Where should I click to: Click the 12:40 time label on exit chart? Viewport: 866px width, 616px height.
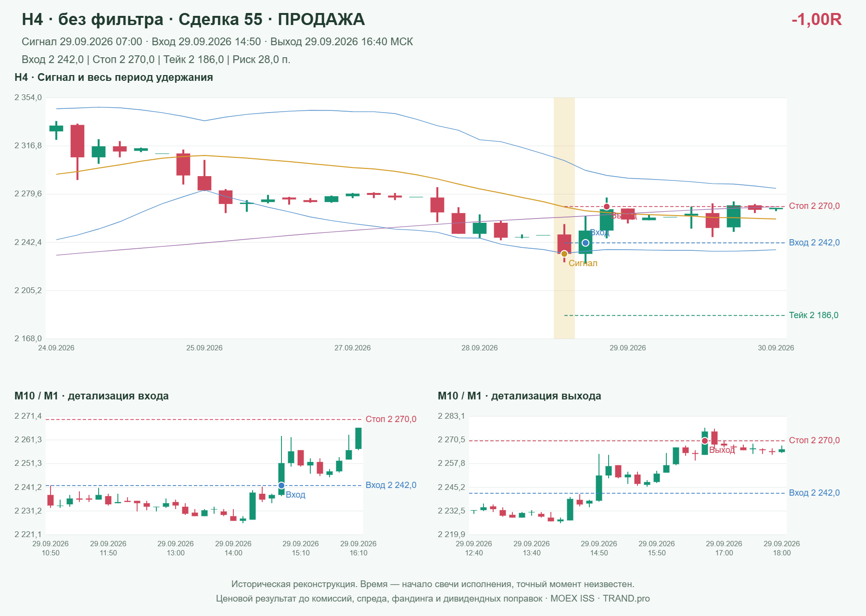[x=474, y=553]
